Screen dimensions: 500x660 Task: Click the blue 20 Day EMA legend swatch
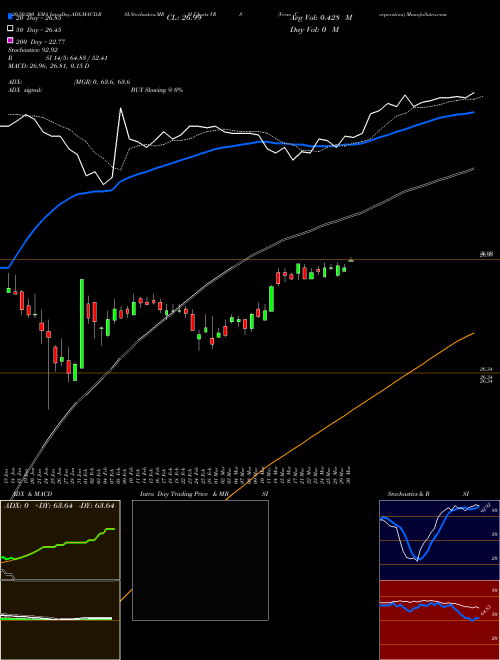point(10,17)
